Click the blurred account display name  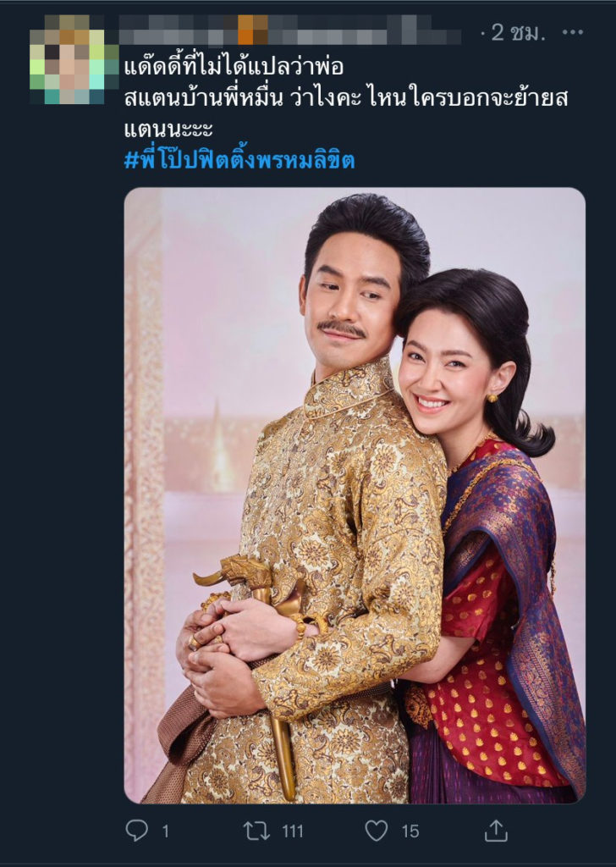pyautogui.click(x=290, y=30)
